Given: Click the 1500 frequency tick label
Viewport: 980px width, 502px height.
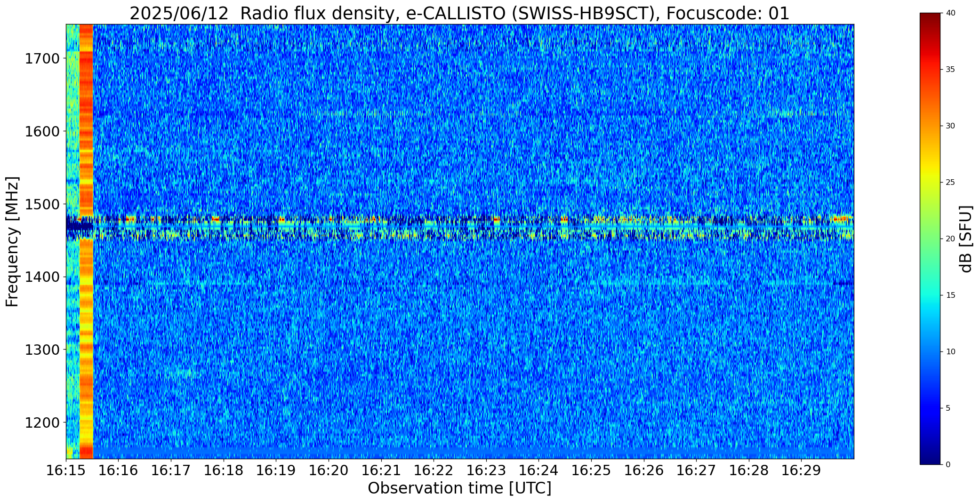Looking at the screenshot, I should tap(42, 204).
